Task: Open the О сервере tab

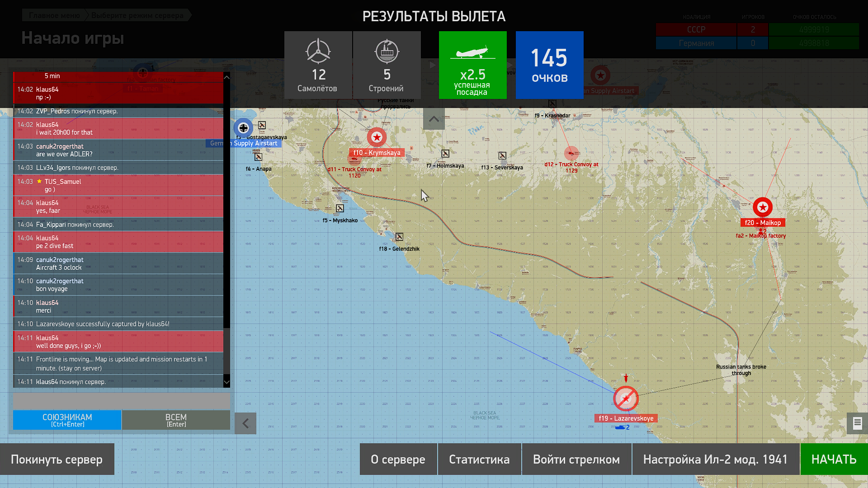Action: pos(398,459)
